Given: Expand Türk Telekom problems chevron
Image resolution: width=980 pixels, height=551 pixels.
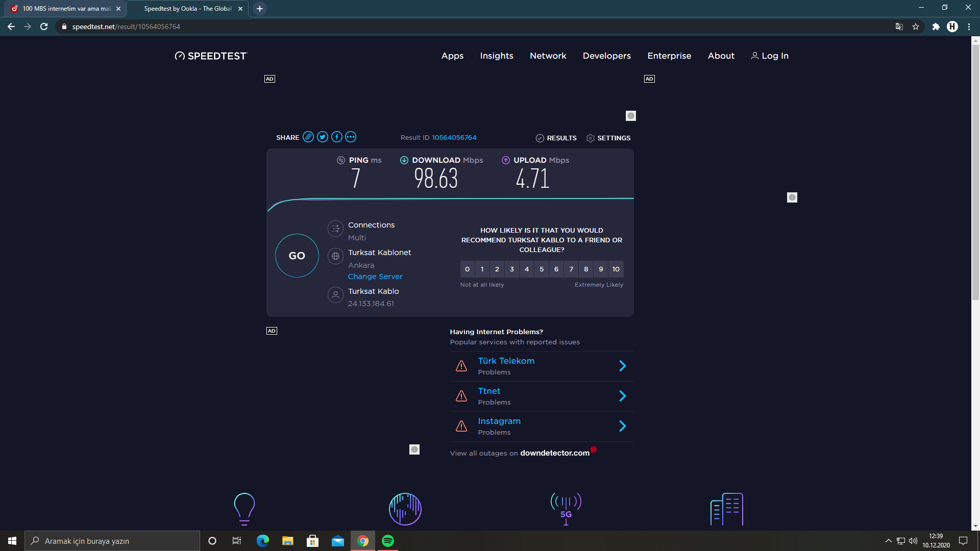Looking at the screenshot, I should click(x=622, y=366).
